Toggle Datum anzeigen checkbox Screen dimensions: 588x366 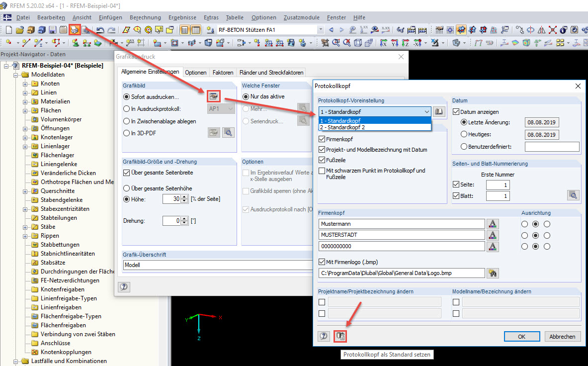pyautogui.click(x=456, y=112)
